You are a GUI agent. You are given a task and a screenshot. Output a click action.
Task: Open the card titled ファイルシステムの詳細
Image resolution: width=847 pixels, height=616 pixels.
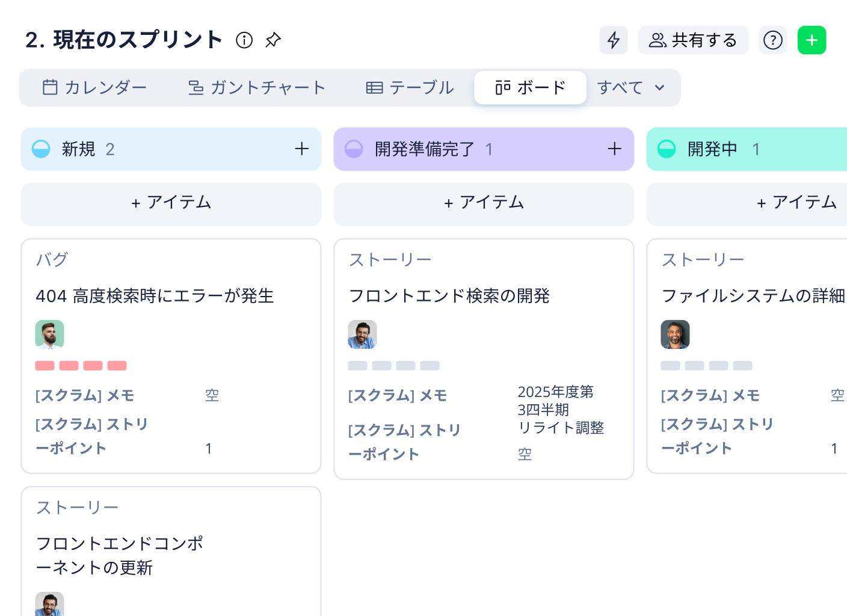pyautogui.click(x=753, y=296)
